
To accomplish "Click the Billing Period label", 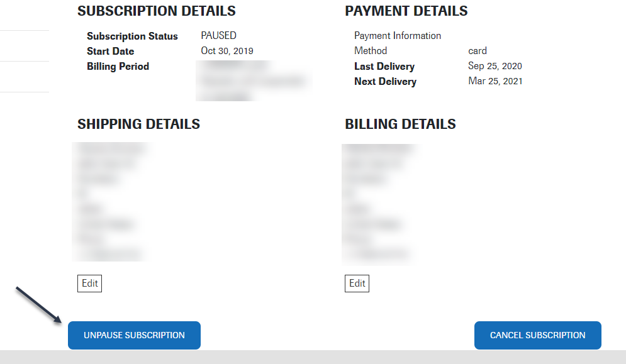I will click(118, 66).
